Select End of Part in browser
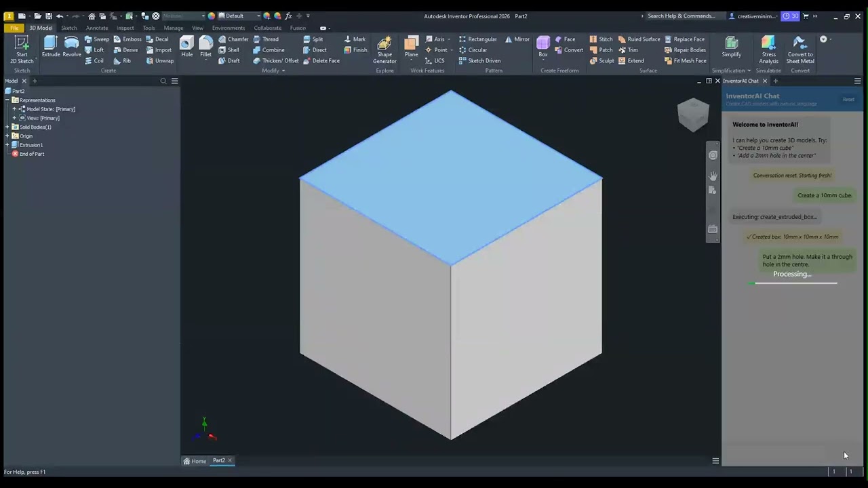This screenshot has height=488, width=868. pyautogui.click(x=27, y=154)
